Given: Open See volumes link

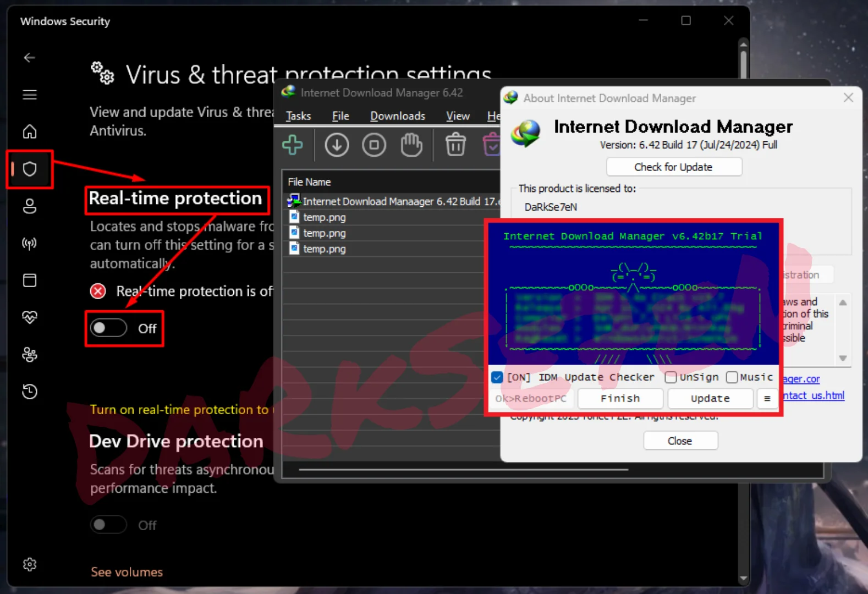Looking at the screenshot, I should tap(127, 572).
